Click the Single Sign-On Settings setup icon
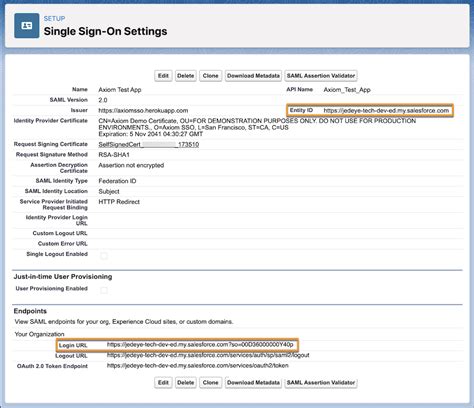 pyautogui.click(x=27, y=26)
